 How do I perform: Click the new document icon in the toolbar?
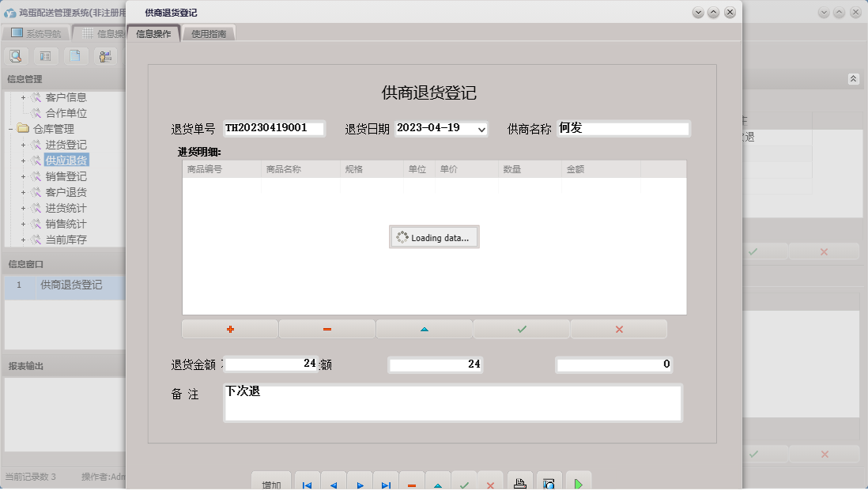(74, 56)
